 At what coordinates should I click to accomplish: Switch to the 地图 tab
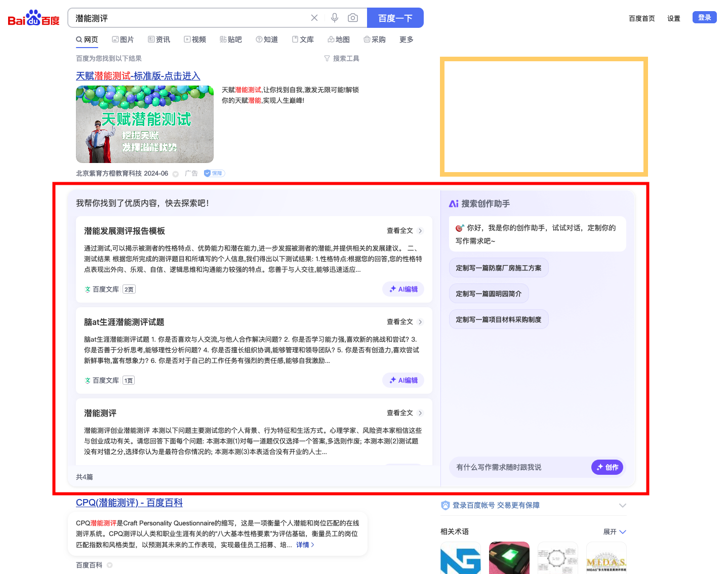tap(339, 39)
